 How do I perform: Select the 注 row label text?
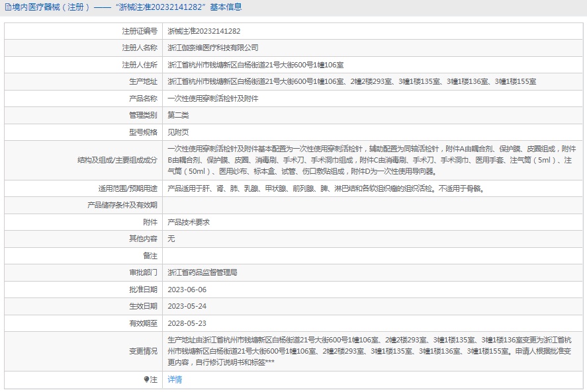pyautogui.click(x=154, y=379)
